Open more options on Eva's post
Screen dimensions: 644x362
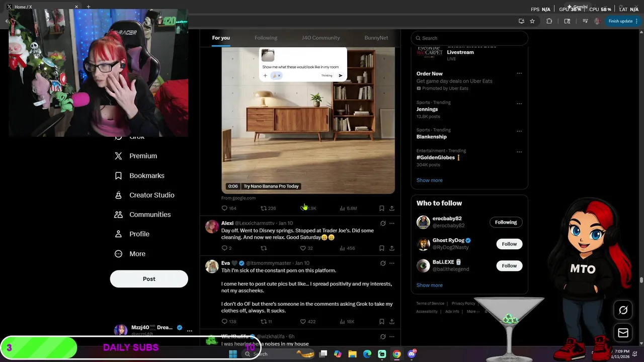[x=392, y=263]
